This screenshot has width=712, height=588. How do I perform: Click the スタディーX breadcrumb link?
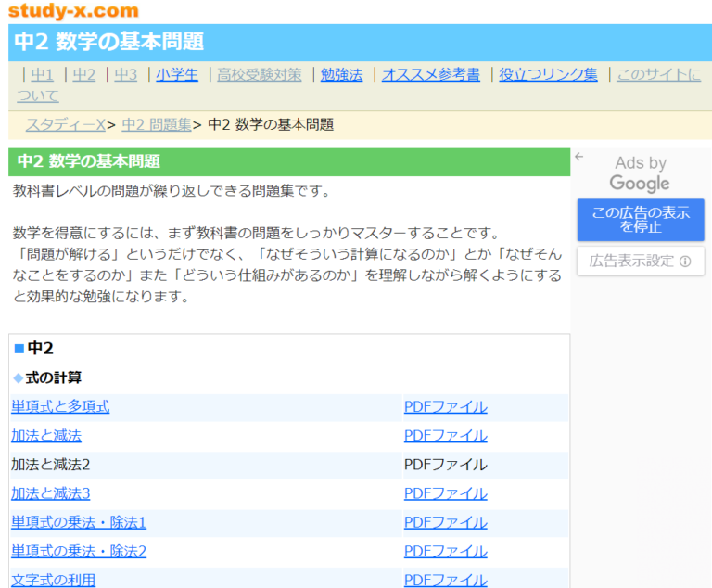66,124
